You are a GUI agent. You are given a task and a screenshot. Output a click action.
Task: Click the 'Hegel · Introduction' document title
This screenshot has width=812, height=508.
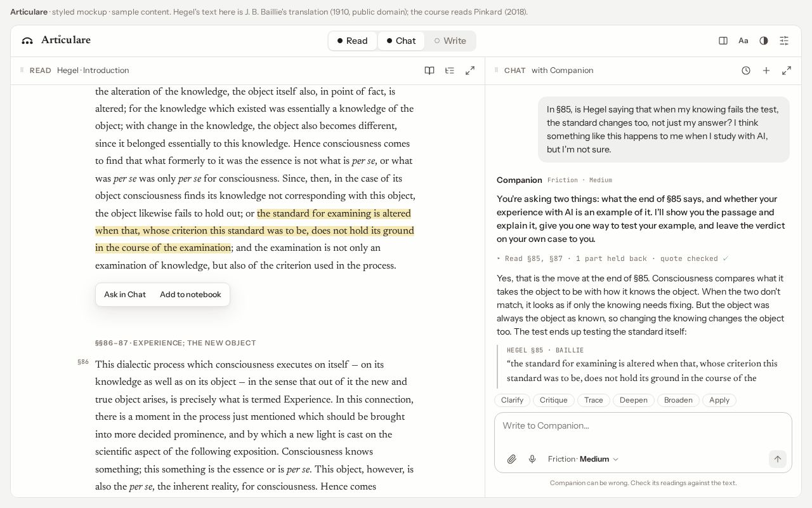pyautogui.click(x=93, y=70)
